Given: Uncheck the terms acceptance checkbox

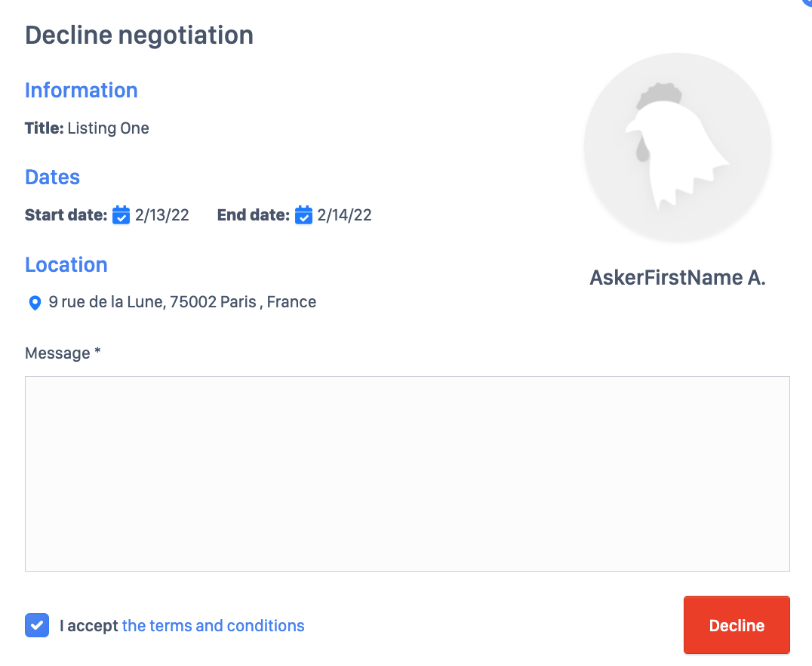Looking at the screenshot, I should (x=37, y=625).
